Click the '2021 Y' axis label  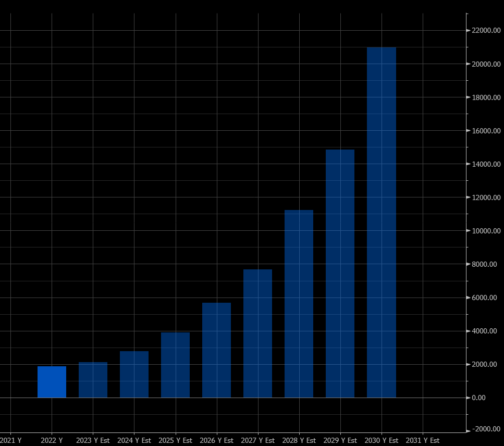point(10,440)
